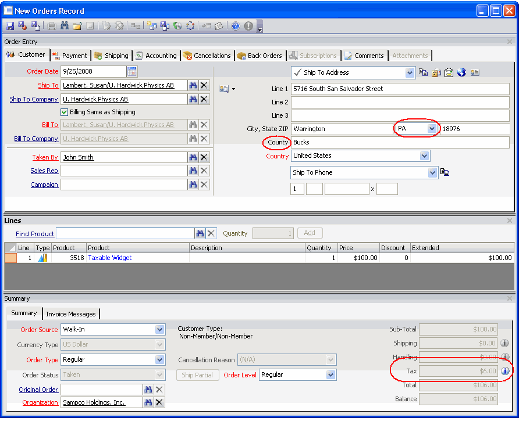The height and width of the screenshot is (426, 528).
Task: Click the address card icon left of Line 1
Action: tap(224, 89)
